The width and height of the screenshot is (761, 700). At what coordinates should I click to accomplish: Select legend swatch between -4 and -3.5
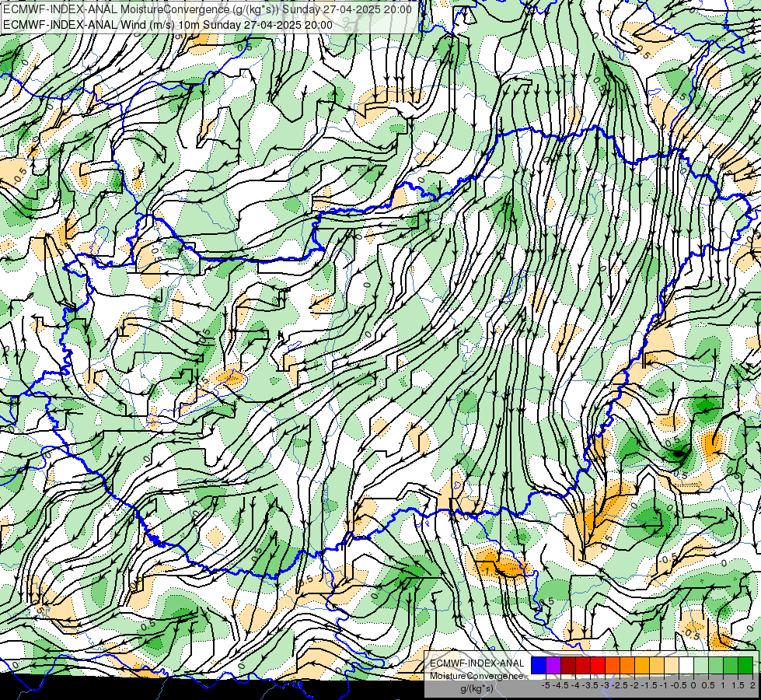click(583, 666)
